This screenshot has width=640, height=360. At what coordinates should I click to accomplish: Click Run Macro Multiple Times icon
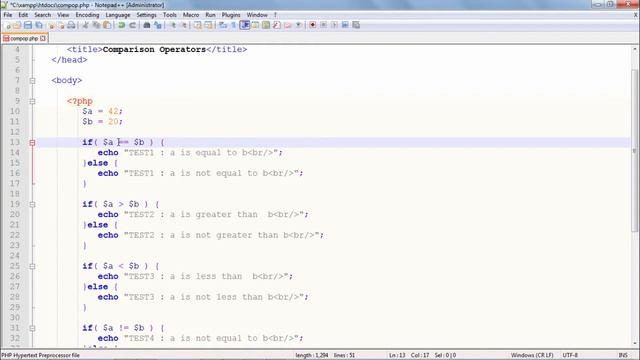345,25
